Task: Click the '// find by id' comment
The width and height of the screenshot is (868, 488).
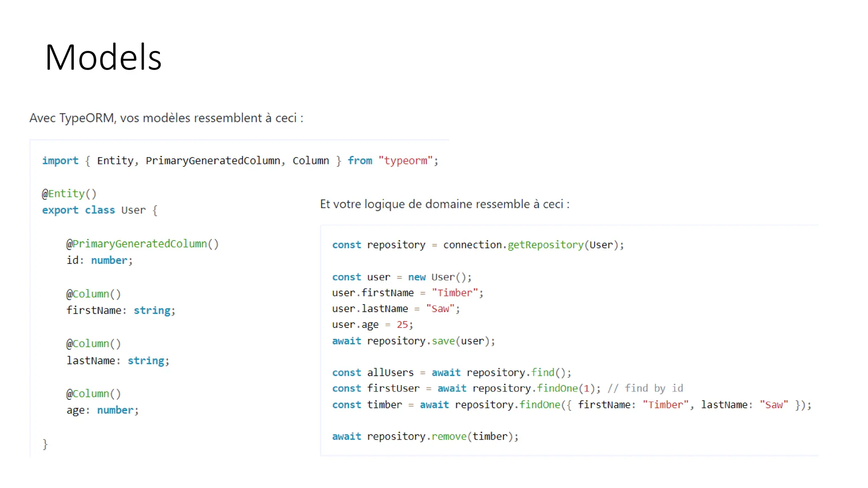Action: click(645, 388)
